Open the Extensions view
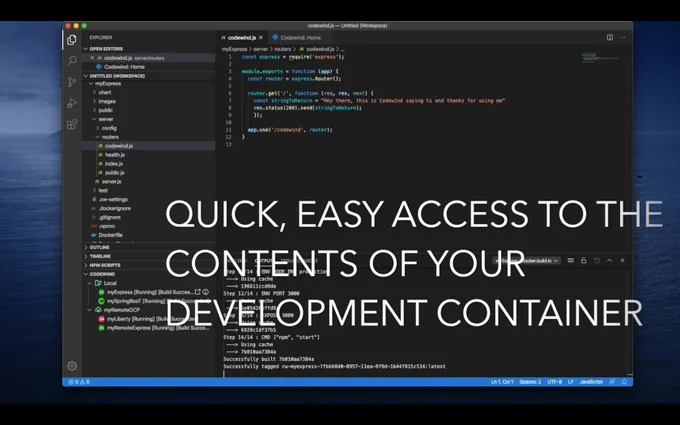The width and height of the screenshot is (680, 425). click(72, 124)
